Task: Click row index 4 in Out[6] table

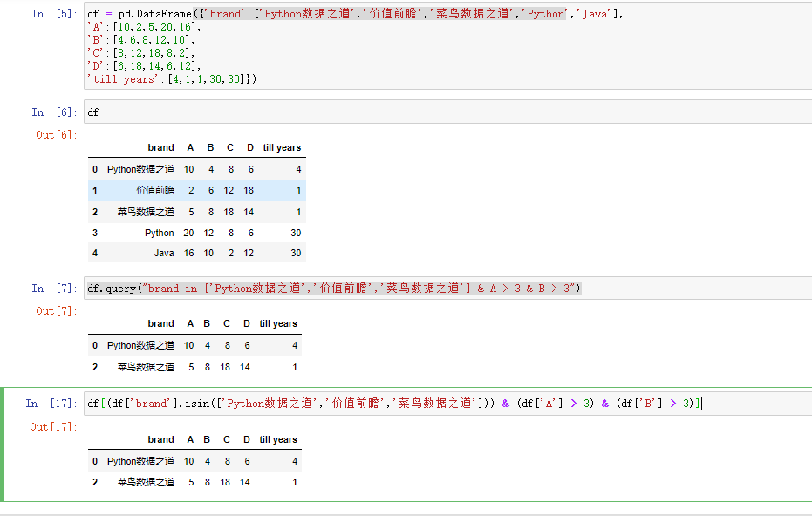Action: pos(95,253)
